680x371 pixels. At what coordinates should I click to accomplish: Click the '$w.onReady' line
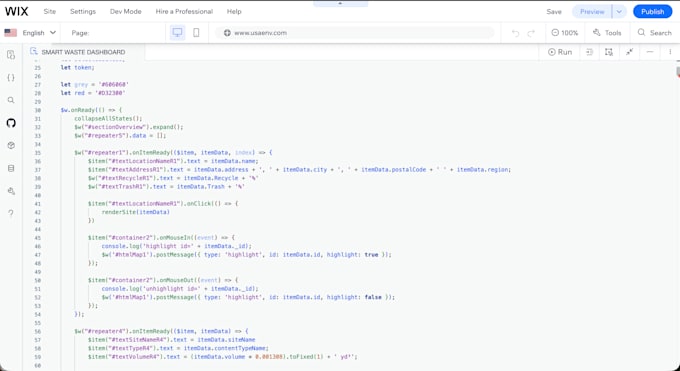[x=92, y=110]
